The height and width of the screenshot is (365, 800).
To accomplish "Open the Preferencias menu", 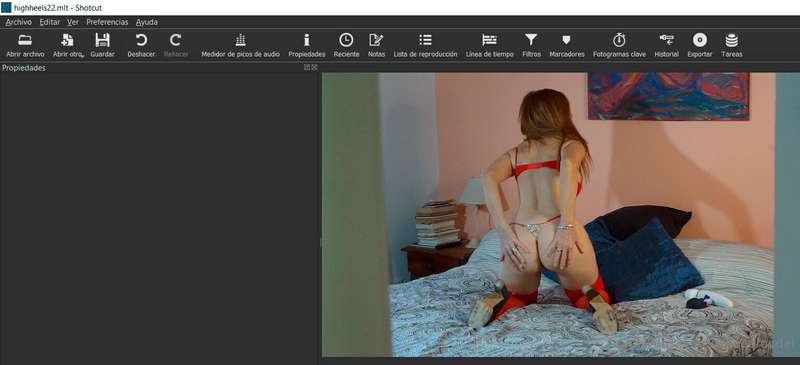I will coord(107,22).
